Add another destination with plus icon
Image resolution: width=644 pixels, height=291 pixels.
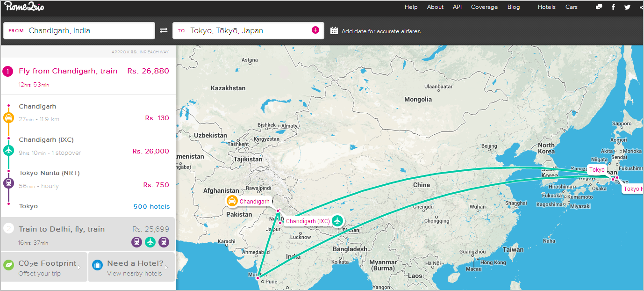(x=315, y=30)
